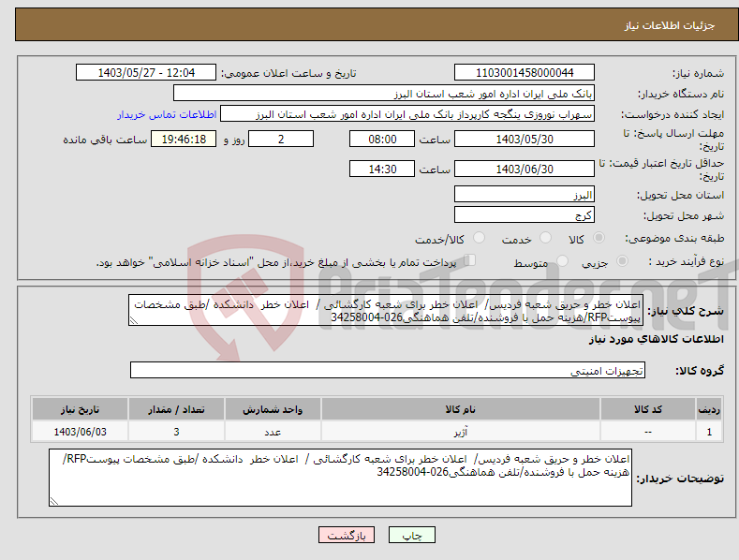
Task: Click the response time field 08:00
Action: [382, 139]
